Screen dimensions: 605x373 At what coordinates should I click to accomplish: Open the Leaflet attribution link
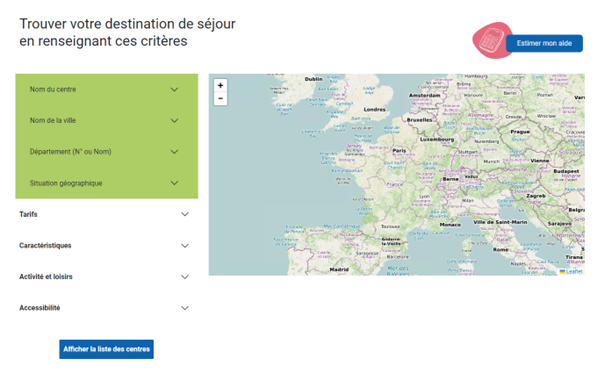tap(574, 272)
